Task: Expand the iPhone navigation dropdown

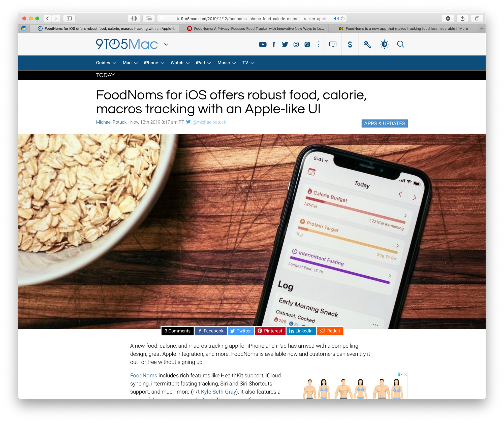Action: click(x=154, y=63)
